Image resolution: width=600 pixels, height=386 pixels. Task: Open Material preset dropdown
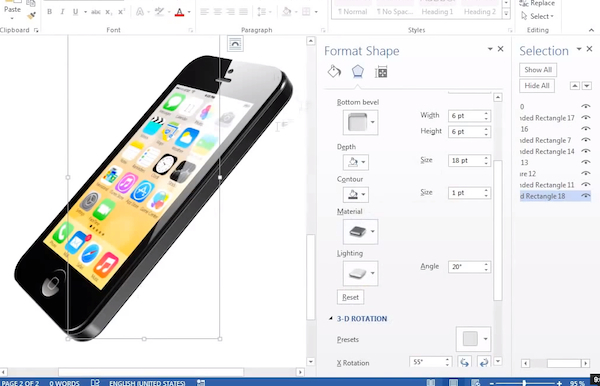[360, 231]
